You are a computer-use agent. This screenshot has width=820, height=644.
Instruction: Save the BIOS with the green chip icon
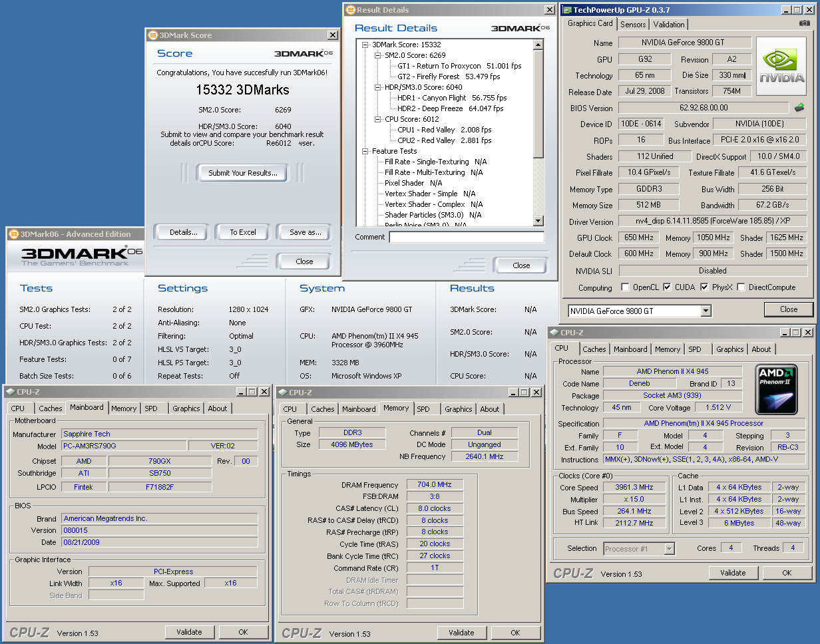click(799, 107)
